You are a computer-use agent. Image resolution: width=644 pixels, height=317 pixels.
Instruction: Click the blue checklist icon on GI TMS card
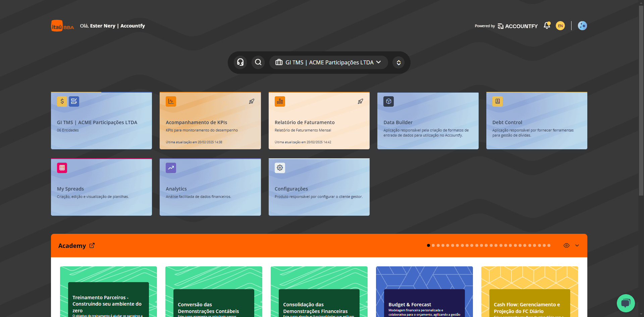74,101
